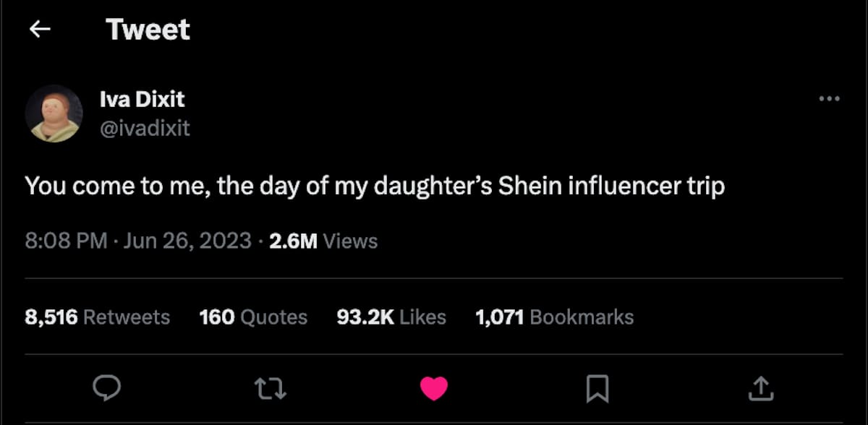View the 8,516 Retweets list
The width and height of the screenshot is (868, 425).
98,317
